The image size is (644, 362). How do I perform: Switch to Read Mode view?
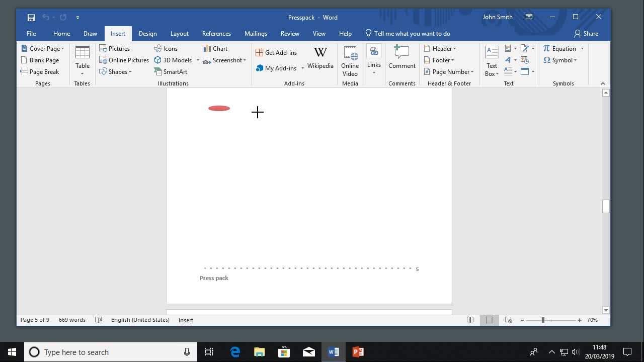click(470, 320)
